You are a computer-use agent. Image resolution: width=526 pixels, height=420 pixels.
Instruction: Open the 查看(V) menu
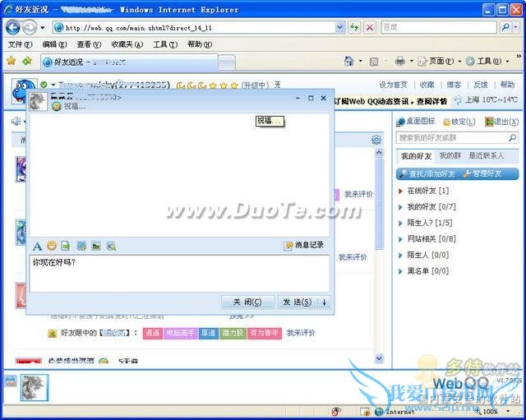pyautogui.click(x=89, y=44)
